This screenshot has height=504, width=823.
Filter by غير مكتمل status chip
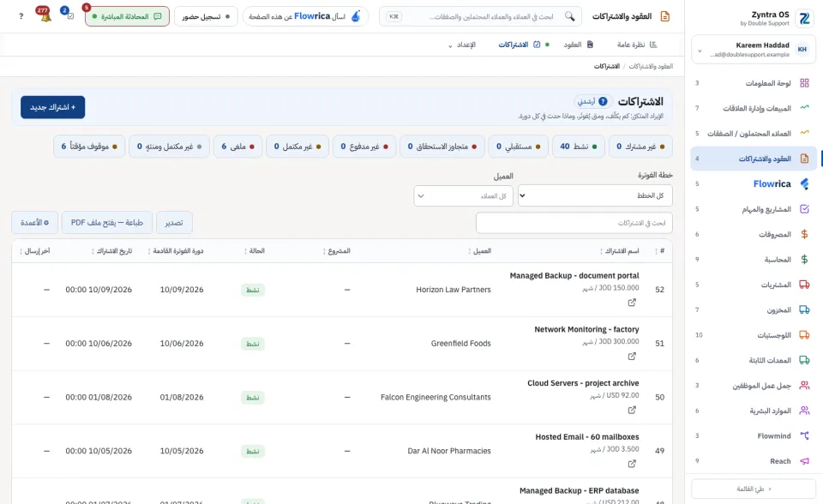click(297, 147)
